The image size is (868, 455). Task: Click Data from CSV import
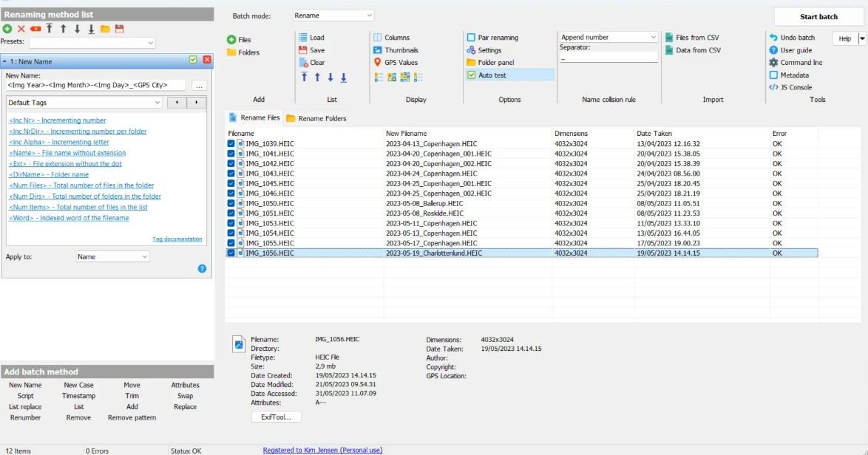(x=693, y=50)
